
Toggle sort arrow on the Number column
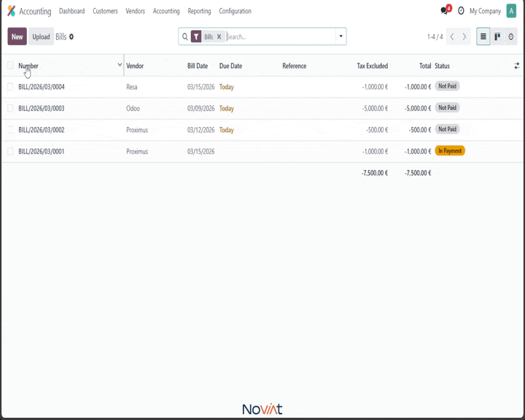(120, 65)
